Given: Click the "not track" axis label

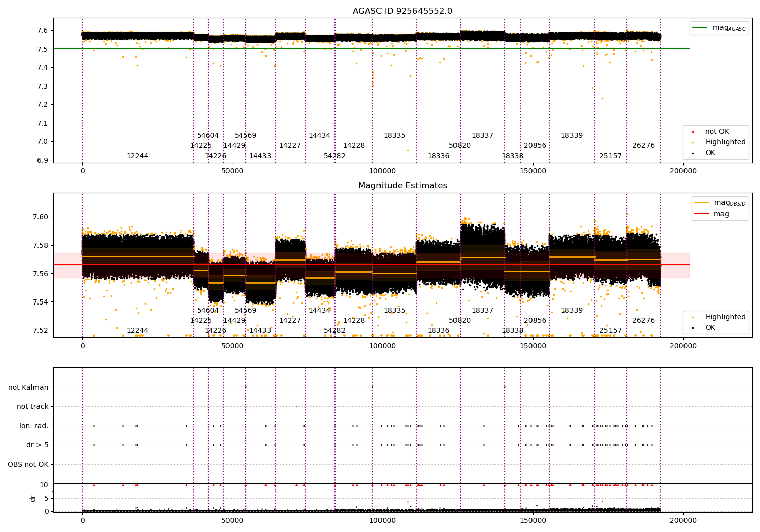Looking at the screenshot, I should 32,406.
